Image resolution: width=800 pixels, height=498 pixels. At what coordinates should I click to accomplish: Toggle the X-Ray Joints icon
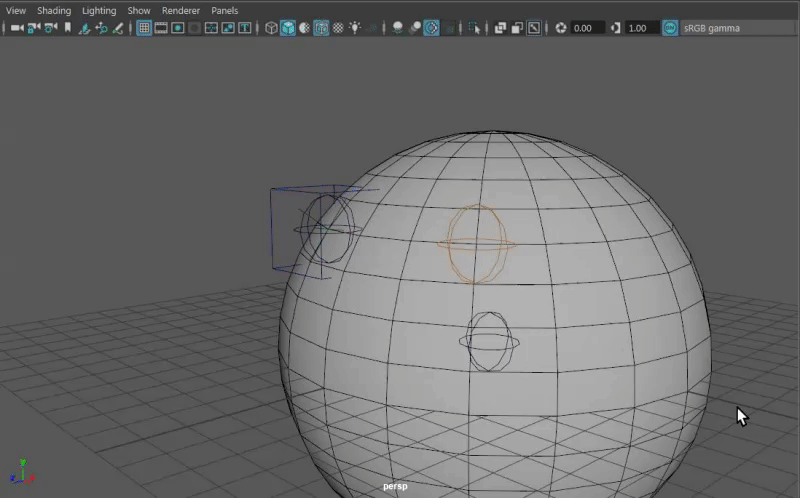pos(534,28)
